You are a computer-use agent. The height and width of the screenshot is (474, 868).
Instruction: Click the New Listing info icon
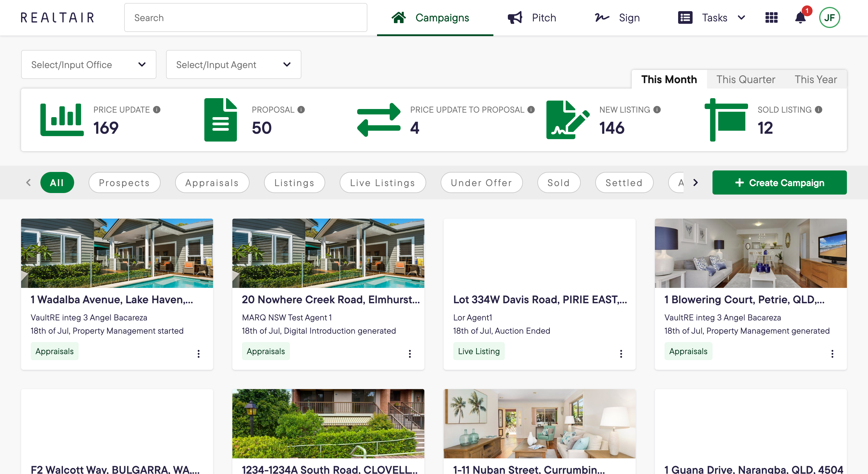point(657,110)
